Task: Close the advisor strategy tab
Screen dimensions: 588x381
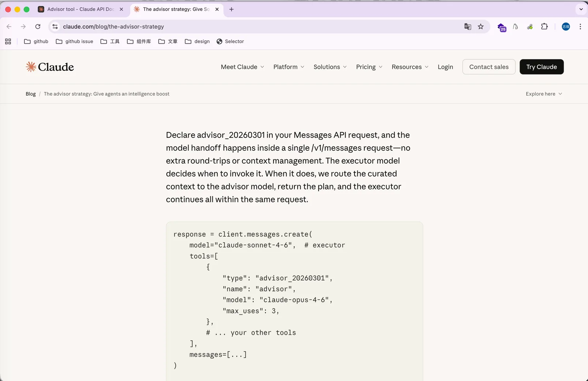Action: (217, 9)
